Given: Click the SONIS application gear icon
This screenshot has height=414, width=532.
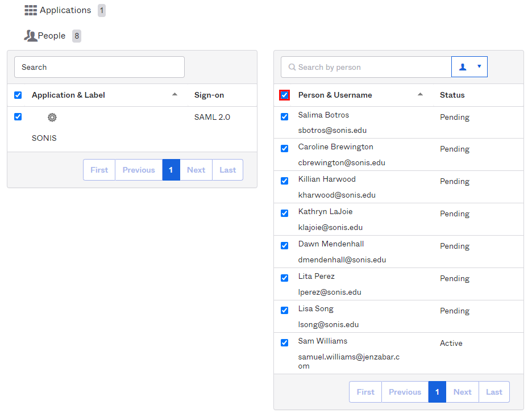Looking at the screenshot, I should tap(52, 118).
